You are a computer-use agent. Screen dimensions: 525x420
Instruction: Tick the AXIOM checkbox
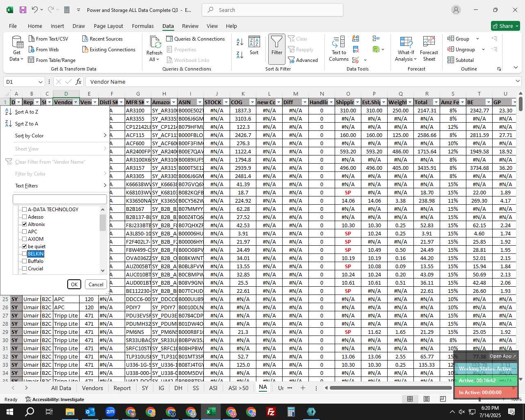(x=25, y=239)
